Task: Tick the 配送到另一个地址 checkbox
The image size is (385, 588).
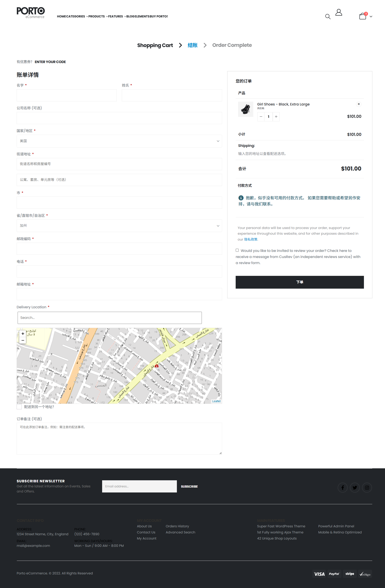Action: pos(19,407)
